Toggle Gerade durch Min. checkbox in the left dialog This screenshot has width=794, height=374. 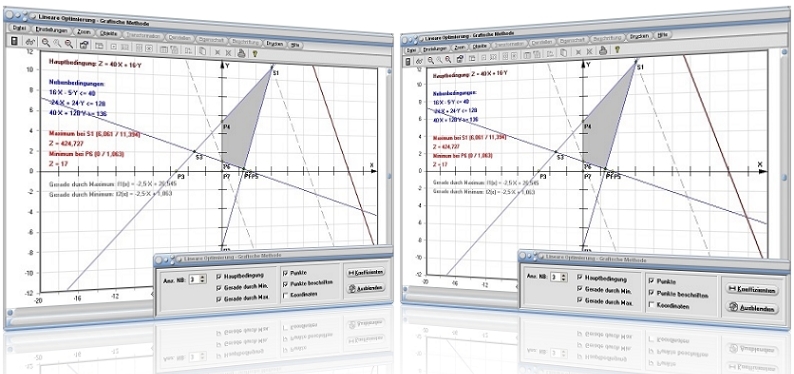(219, 288)
